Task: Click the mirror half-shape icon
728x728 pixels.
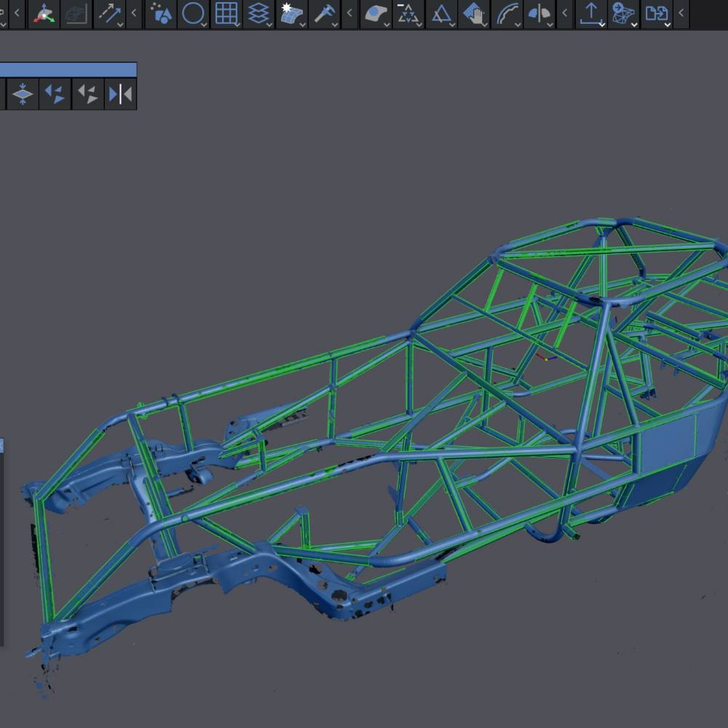Action: (x=539, y=14)
